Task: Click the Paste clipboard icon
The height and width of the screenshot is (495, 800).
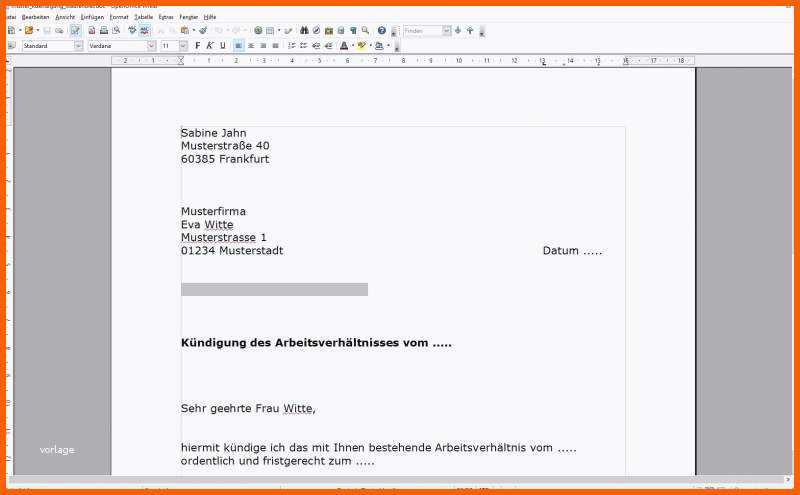Action: point(185,31)
